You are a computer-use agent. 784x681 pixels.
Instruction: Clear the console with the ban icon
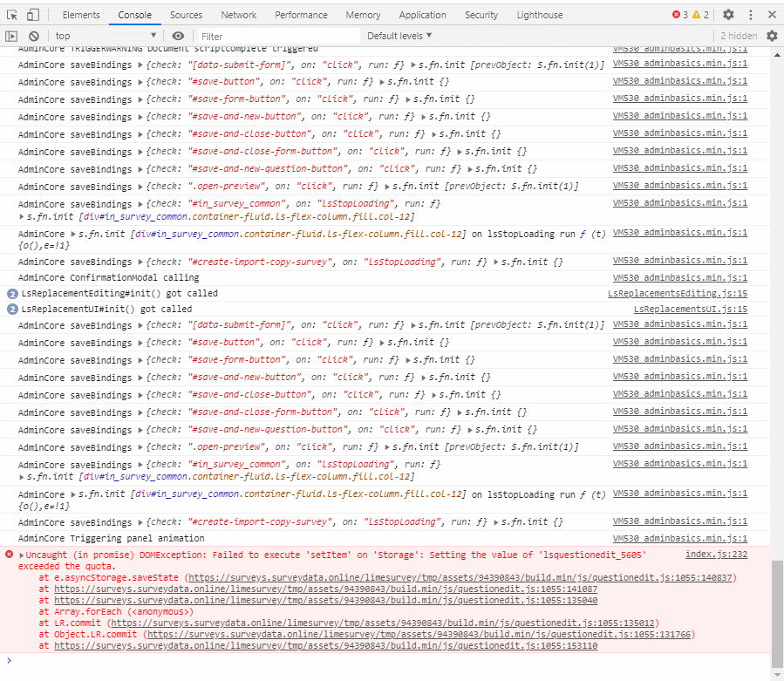(34, 36)
